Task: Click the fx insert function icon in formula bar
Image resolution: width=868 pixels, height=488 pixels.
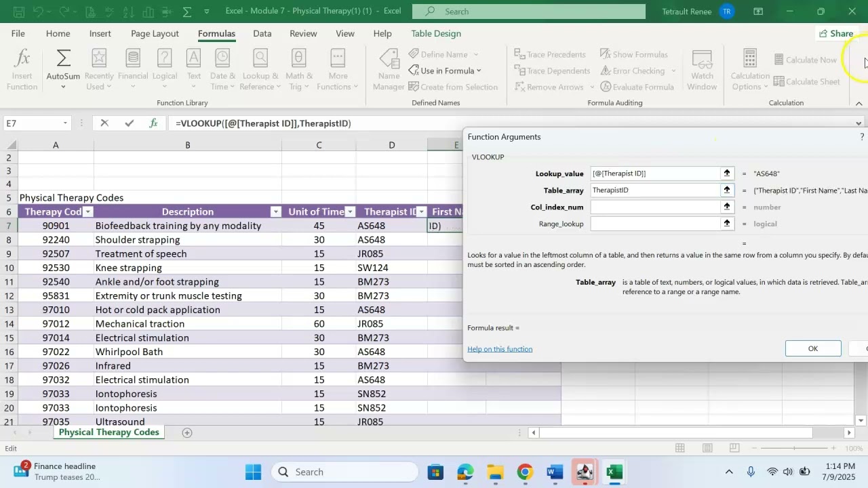Action: point(154,123)
